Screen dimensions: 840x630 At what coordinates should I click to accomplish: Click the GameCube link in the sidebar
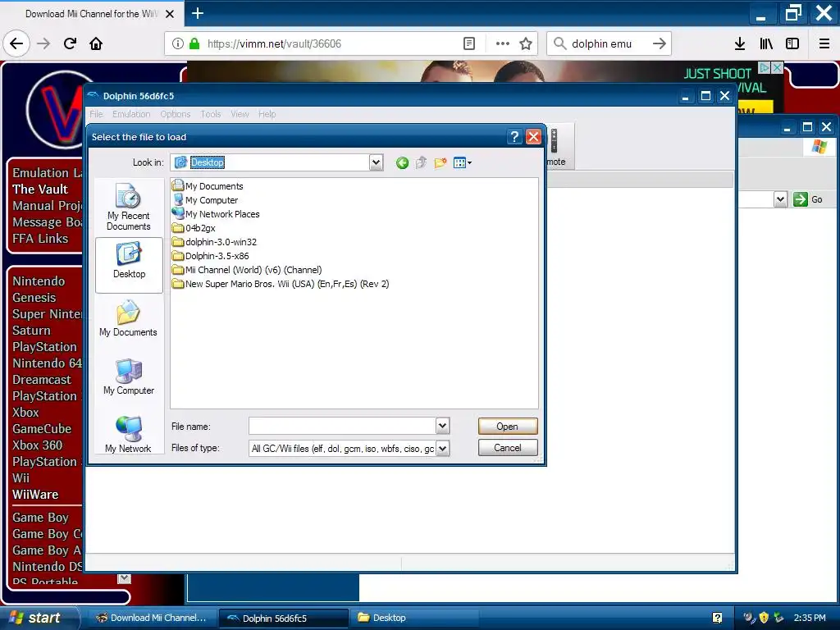click(x=42, y=428)
